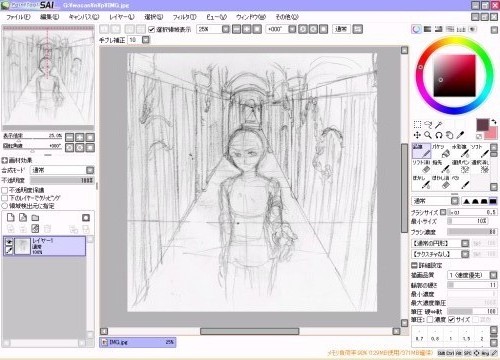Enable clipping with the layer below
The height and width of the screenshot is (360, 500).
pos(5,198)
